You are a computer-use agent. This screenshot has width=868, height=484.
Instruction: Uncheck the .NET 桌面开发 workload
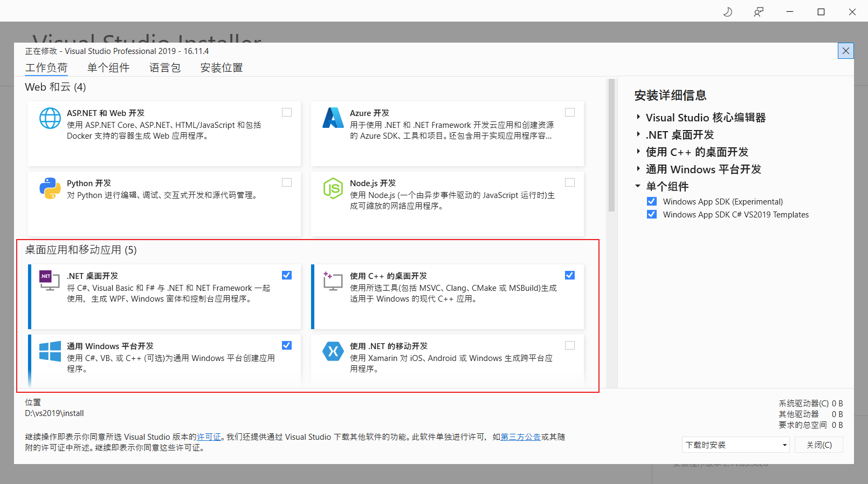click(x=287, y=275)
